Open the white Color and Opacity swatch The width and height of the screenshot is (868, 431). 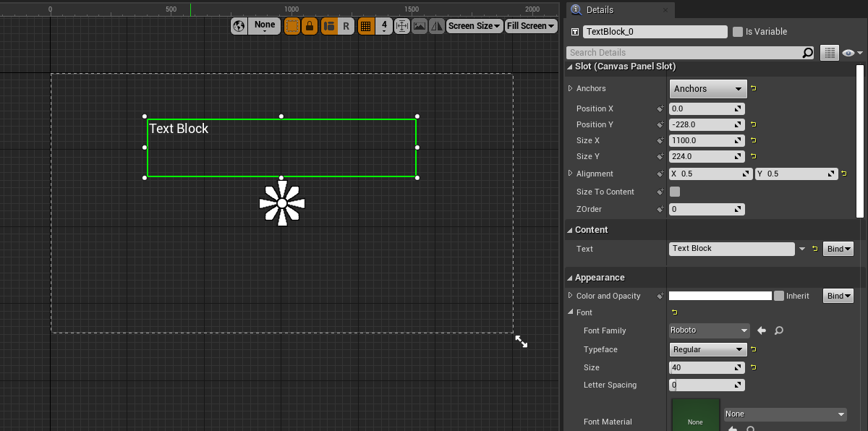click(x=720, y=296)
